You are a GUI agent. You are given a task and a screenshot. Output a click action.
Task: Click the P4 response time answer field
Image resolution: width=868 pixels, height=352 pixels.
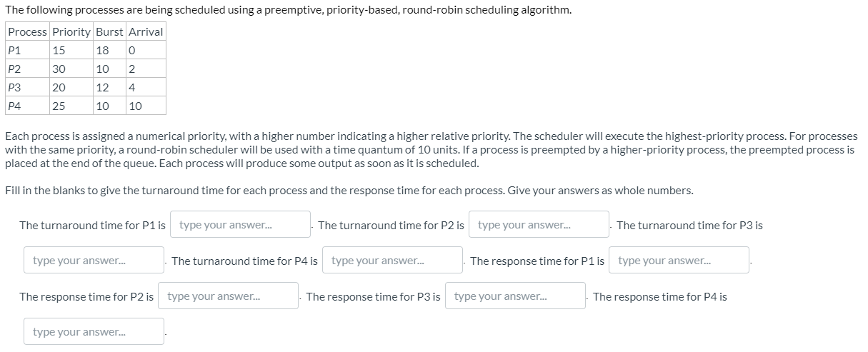point(94,331)
